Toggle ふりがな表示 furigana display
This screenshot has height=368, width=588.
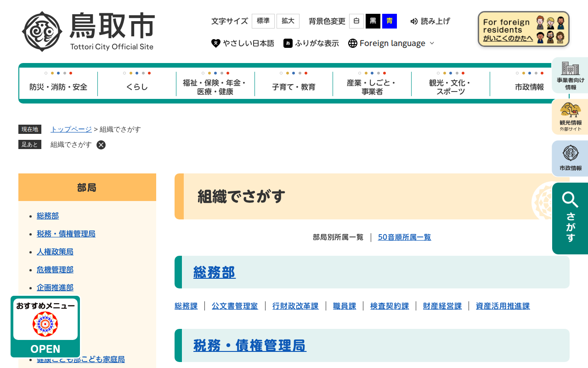tap(311, 43)
